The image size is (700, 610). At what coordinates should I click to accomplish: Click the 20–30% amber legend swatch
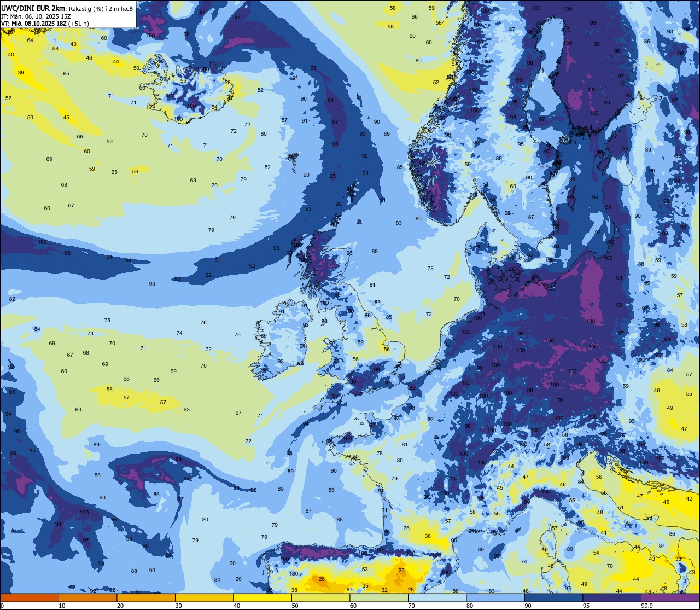click(146, 597)
